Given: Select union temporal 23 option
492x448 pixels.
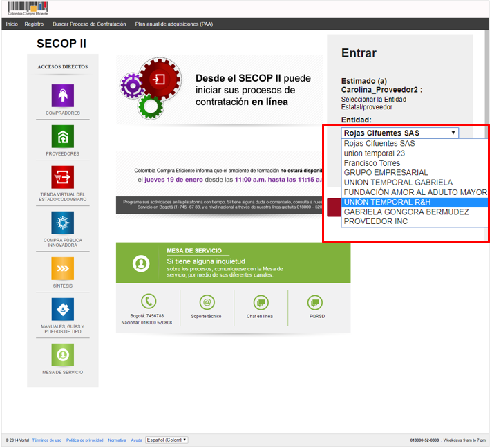Looking at the screenshot, I should 414,153.
